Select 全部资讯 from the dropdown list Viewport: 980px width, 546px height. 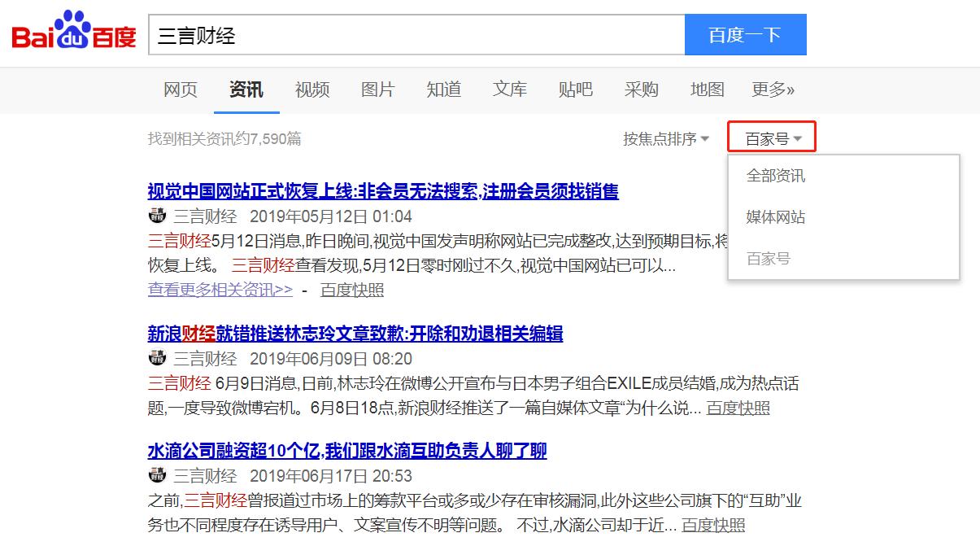[x=776, y=176]
